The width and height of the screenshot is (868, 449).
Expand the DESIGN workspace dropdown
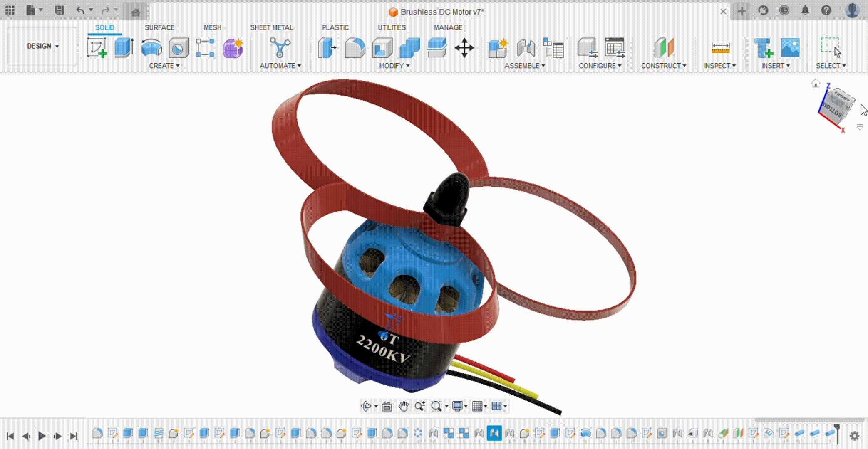coord(42,46)
